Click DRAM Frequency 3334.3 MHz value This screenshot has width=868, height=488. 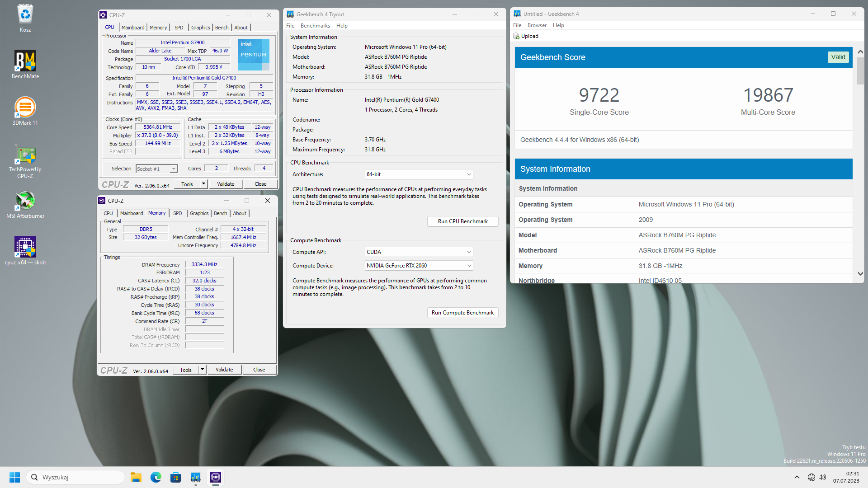(204, 265)
